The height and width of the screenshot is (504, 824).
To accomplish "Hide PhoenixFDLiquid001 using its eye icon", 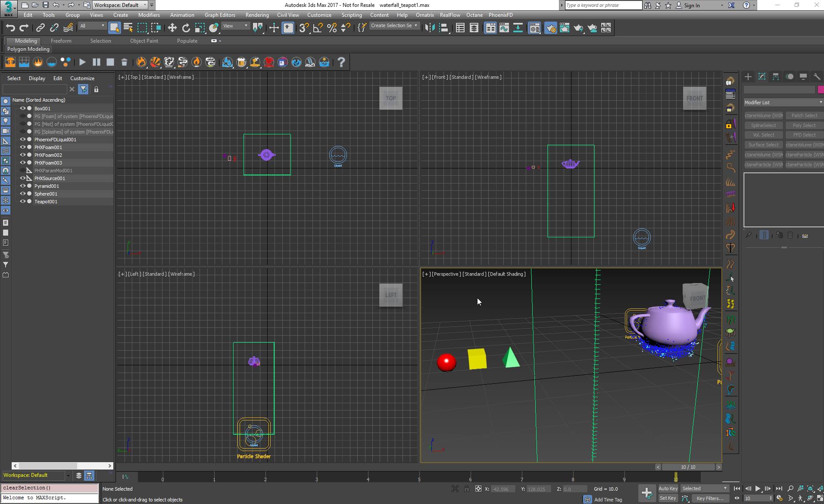I will [23, 140].
